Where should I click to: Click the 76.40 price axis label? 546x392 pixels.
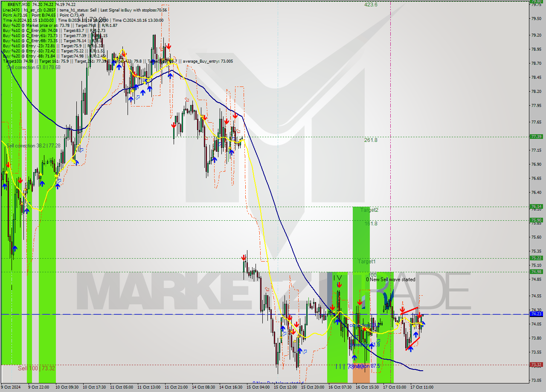[x=536, y=192]
